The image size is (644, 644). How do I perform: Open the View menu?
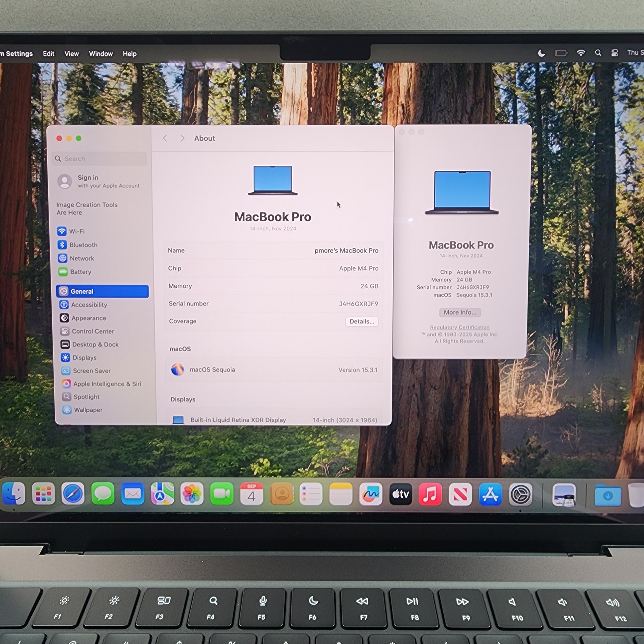pyautogui.click(x=72, y=54)
